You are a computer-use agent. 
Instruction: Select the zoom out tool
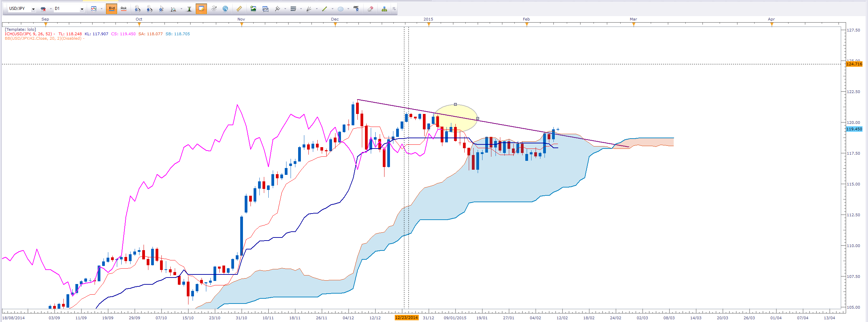point(149,9)
